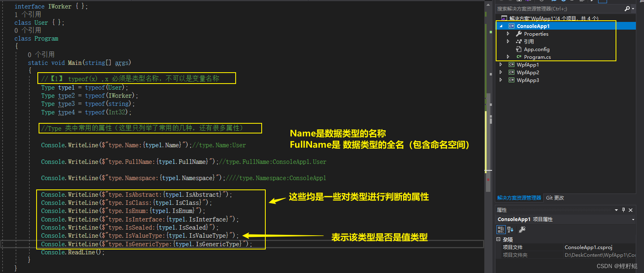Switch to Git 更改 tab
This screenshot has height=273, width=644.
(x=555, y=198)
